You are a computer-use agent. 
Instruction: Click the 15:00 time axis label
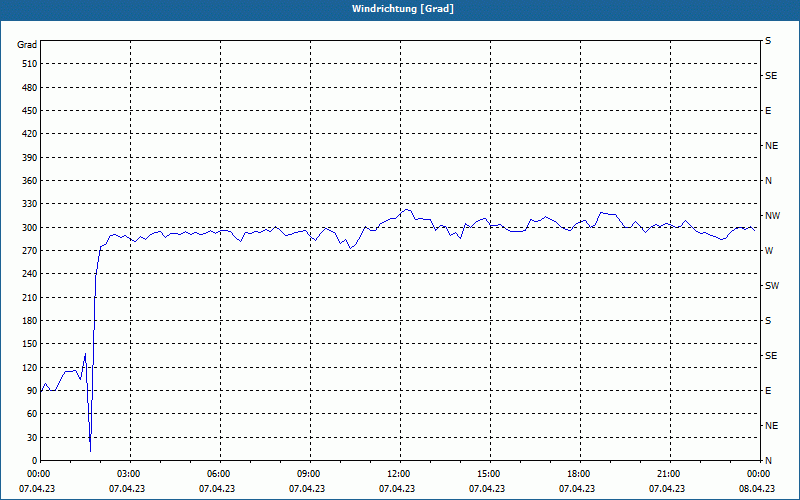(488, 473)
